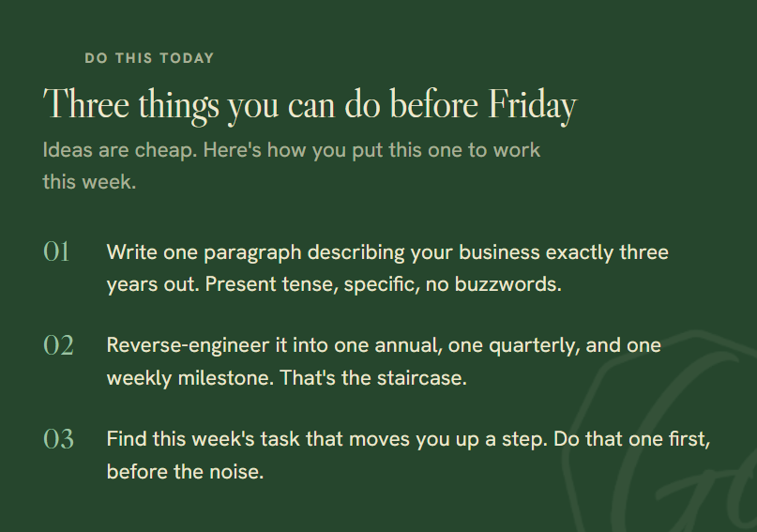Click the step number 02
The width and height of the screenshot is (757, 532).
coord(58,345)
